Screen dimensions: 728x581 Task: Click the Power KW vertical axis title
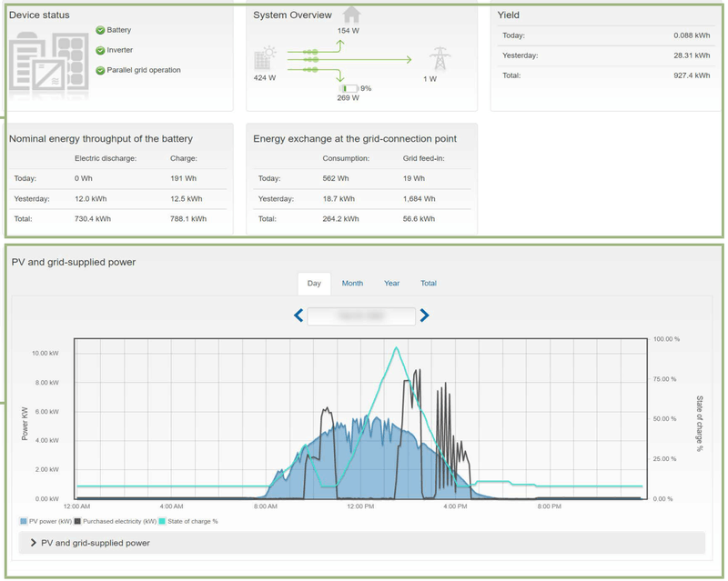pos(25,424)
